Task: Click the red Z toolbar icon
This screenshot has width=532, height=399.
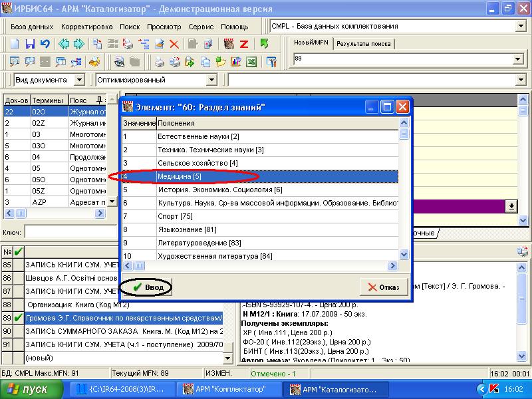Action: coord(244,44)
